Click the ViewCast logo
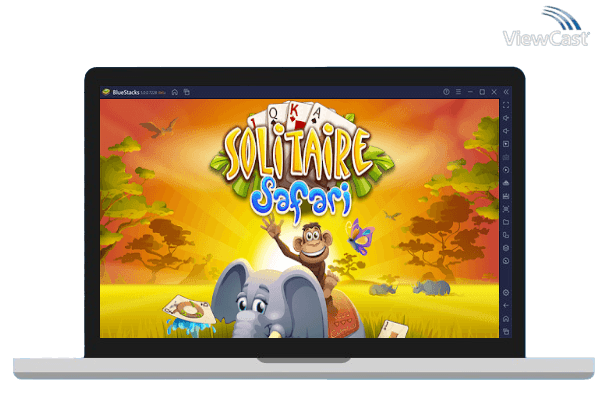The height and width of the screenshot is (414, 602). [x=546, y=27]
